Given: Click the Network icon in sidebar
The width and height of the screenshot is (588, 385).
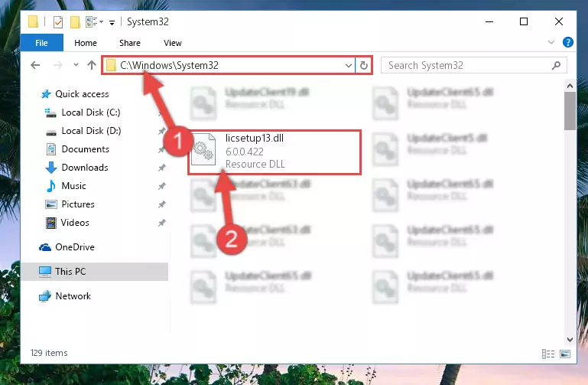Looking at the screenshot, I should [x=45, y=296].
